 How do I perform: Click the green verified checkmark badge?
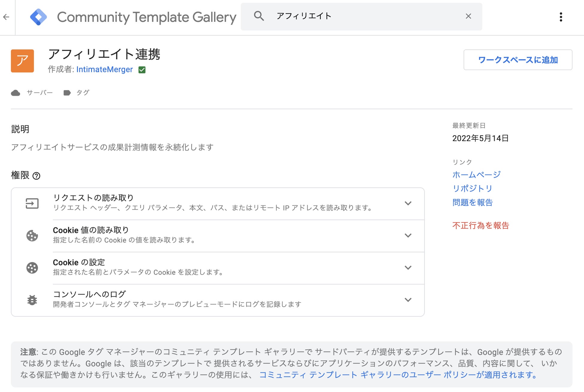coord(142,70)
